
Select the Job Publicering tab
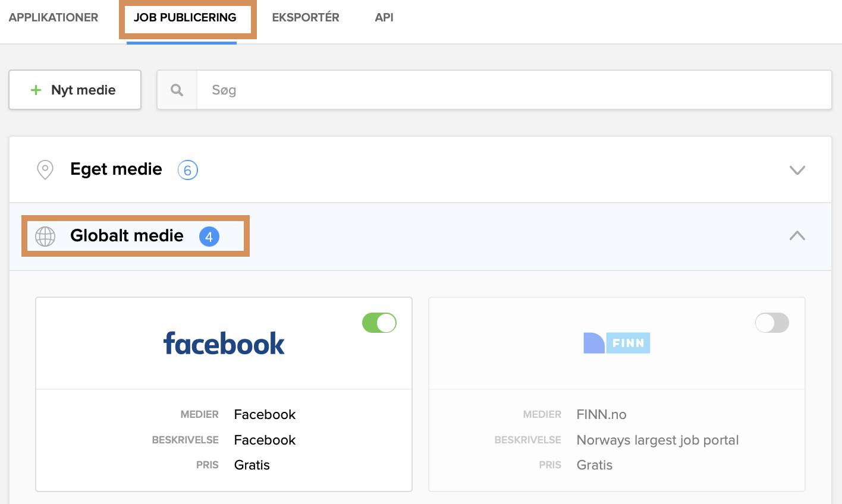pos(185,17)
